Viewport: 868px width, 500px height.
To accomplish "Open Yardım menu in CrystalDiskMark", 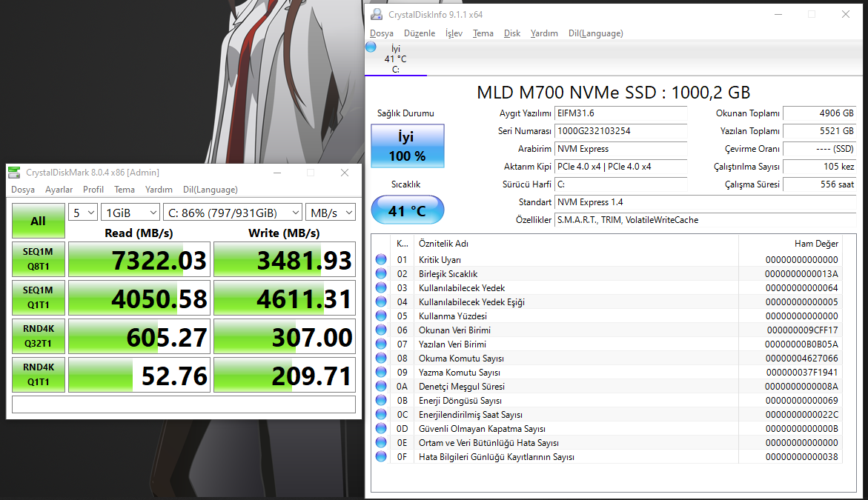I will [x=159, y=189].
